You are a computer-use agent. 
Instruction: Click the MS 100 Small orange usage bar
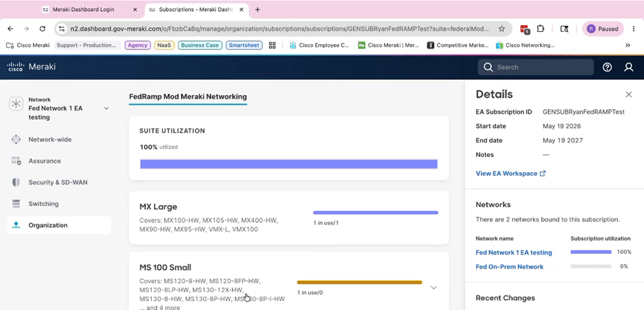[x=359, y=282]
